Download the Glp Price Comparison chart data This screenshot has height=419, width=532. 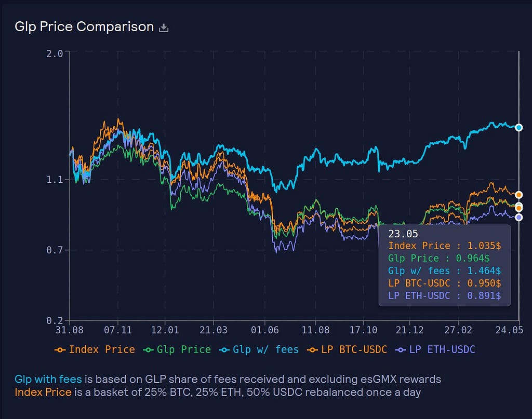click(164, 28)
